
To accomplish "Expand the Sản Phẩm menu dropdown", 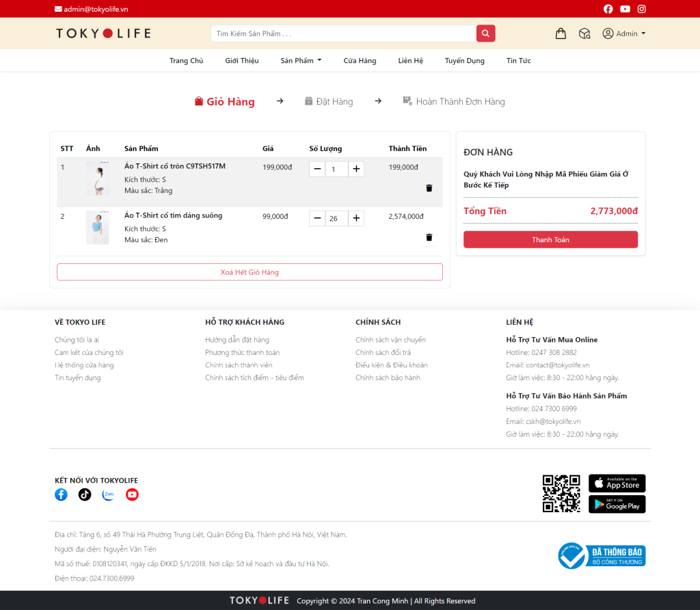I will [301, 61].
